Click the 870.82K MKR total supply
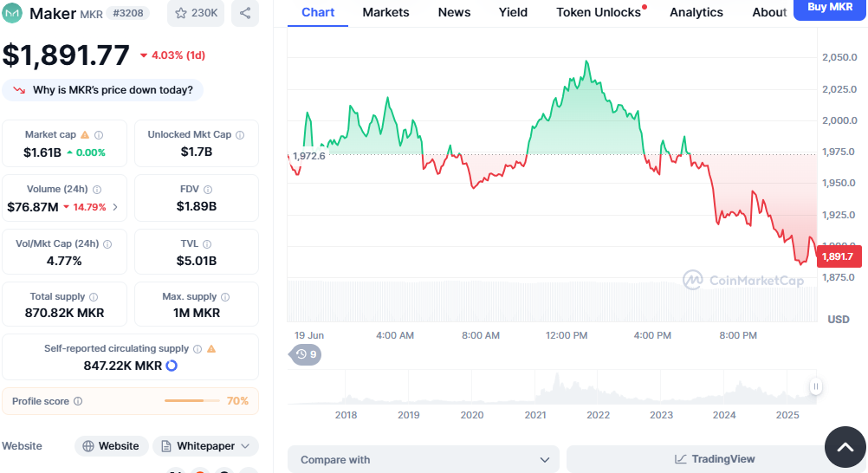 coord(64,313)
